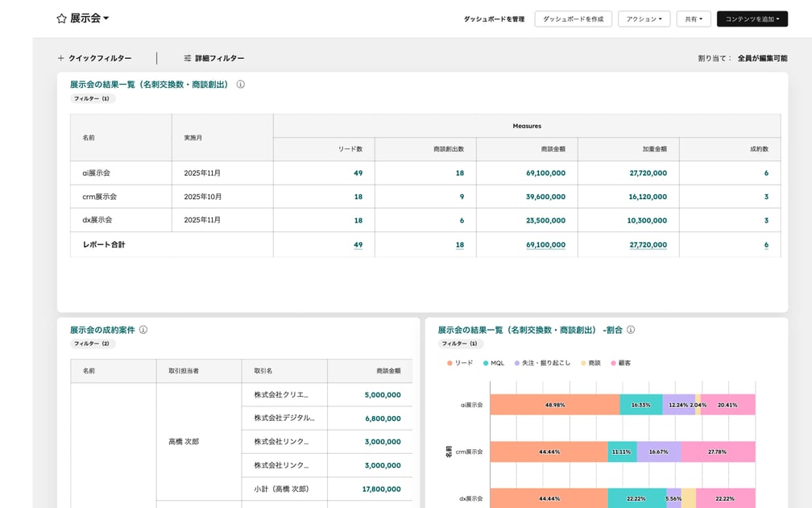Open 詳細フィルター via the sliders icon
The height and width of the screenshot is (508, 812).
click(186, 57)
